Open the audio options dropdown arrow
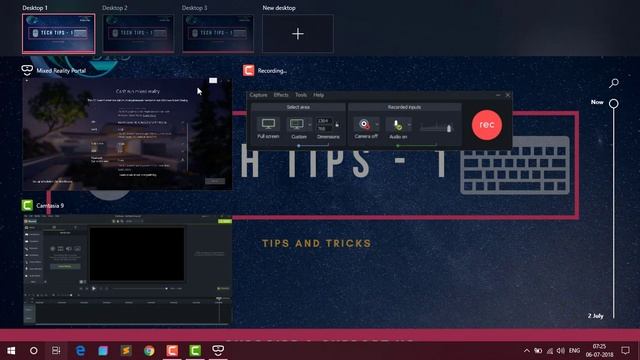Image resolution: width=640 pixels, height=360 pixels. tap(409, 124)
